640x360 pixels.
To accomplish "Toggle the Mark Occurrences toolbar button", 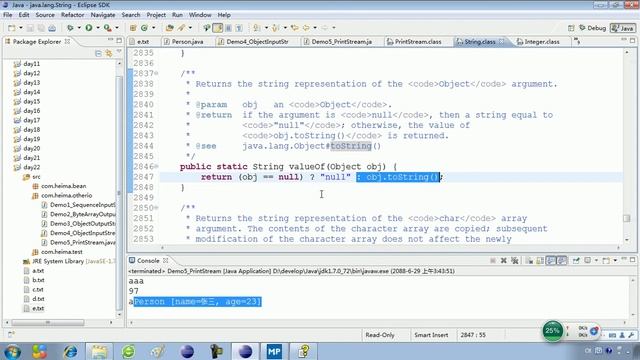I will pos(218,28).
